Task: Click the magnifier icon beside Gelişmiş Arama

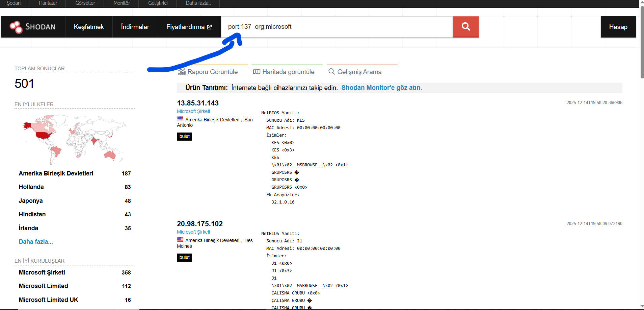Action: [x=332, y=72]
